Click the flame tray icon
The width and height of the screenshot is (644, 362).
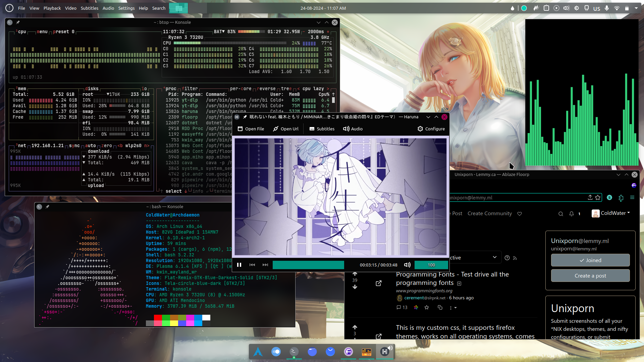click(x=536, y=8)
